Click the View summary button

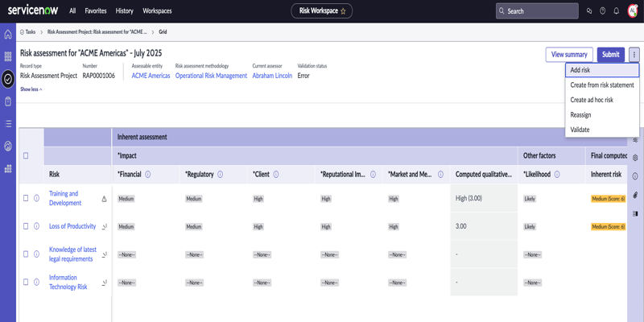[569, 55]
